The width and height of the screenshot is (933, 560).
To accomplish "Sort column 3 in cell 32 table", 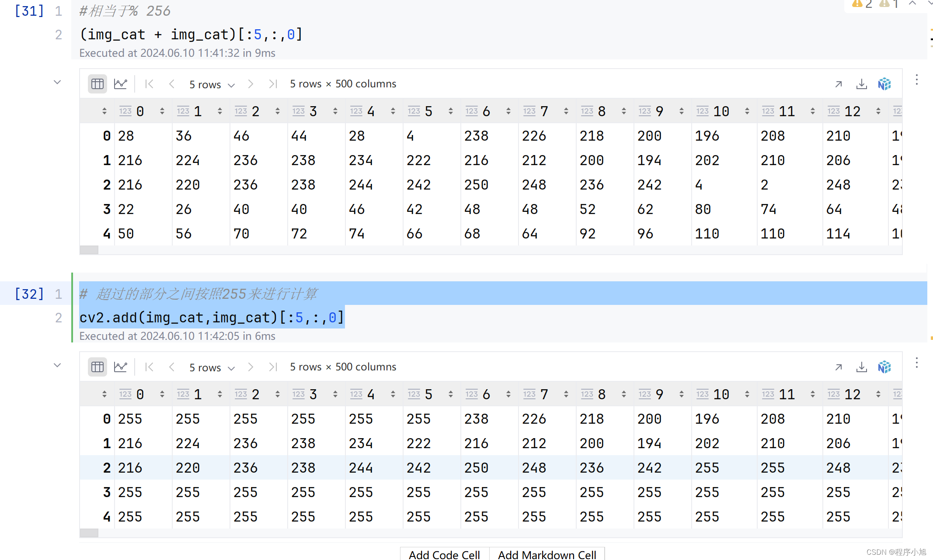I will (x=335, y=394).
